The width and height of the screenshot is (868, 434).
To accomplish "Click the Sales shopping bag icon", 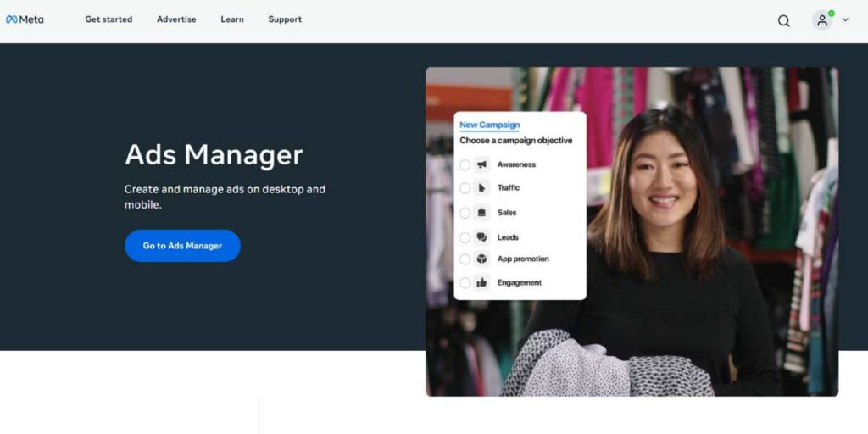I will 481,213.
